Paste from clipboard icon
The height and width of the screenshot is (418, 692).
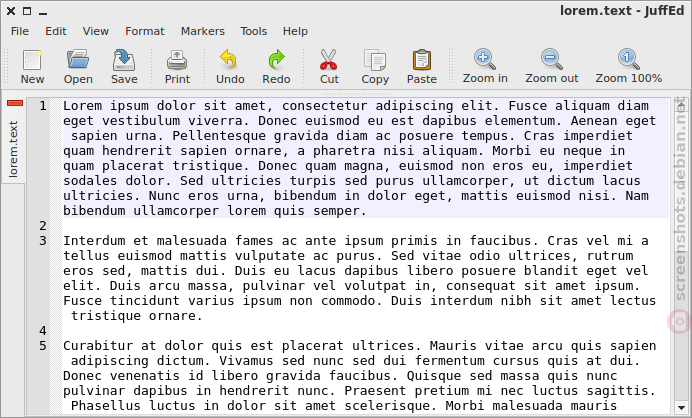[422, 60]
